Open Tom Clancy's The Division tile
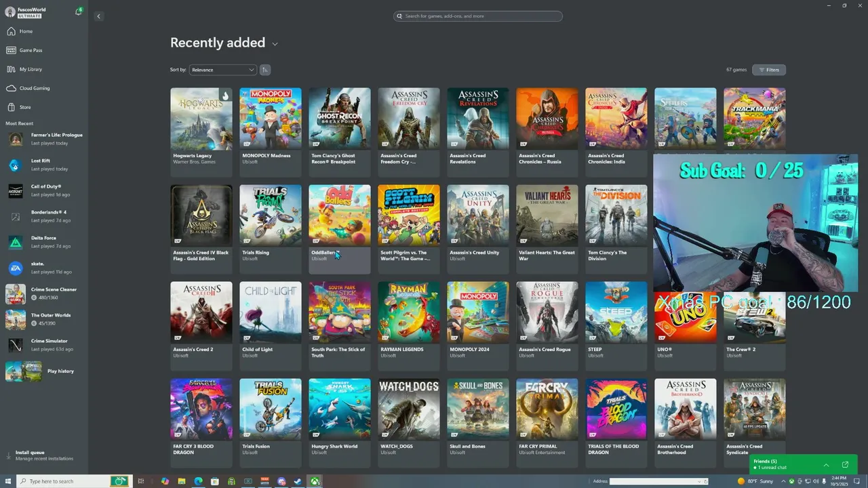This screenshot has width=868, height=488. point(616,229)
